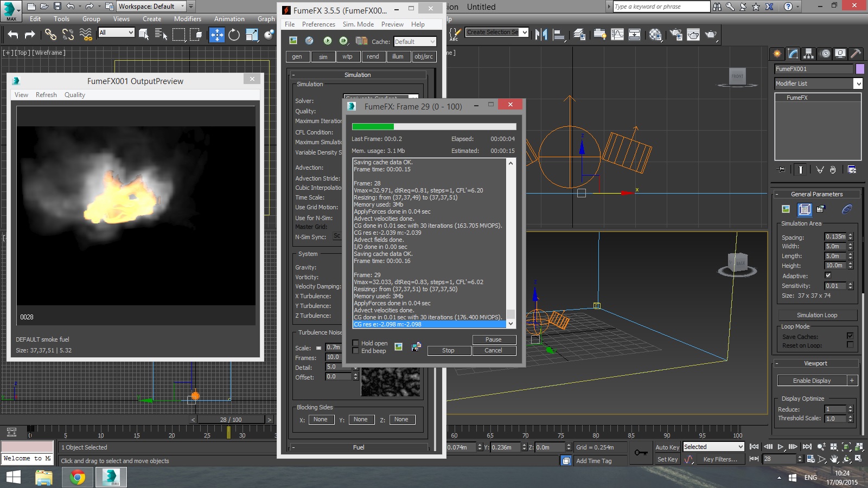
Task: Click the FumeFX001 object color swatch
Action: [859, 69]
